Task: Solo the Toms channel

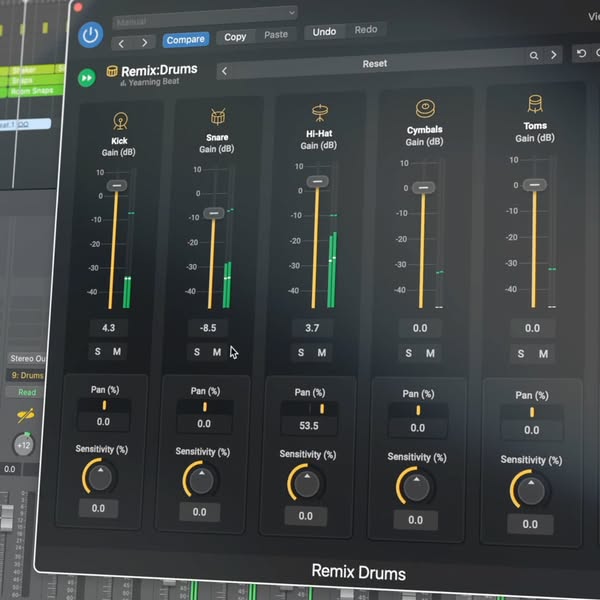Action: (x=521, y=354)
